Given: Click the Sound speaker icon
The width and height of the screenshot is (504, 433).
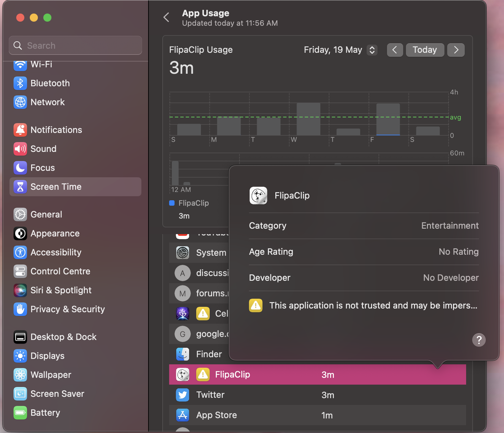Looking at the screenshot, I should pyautogui.click(x=20, y=149).
